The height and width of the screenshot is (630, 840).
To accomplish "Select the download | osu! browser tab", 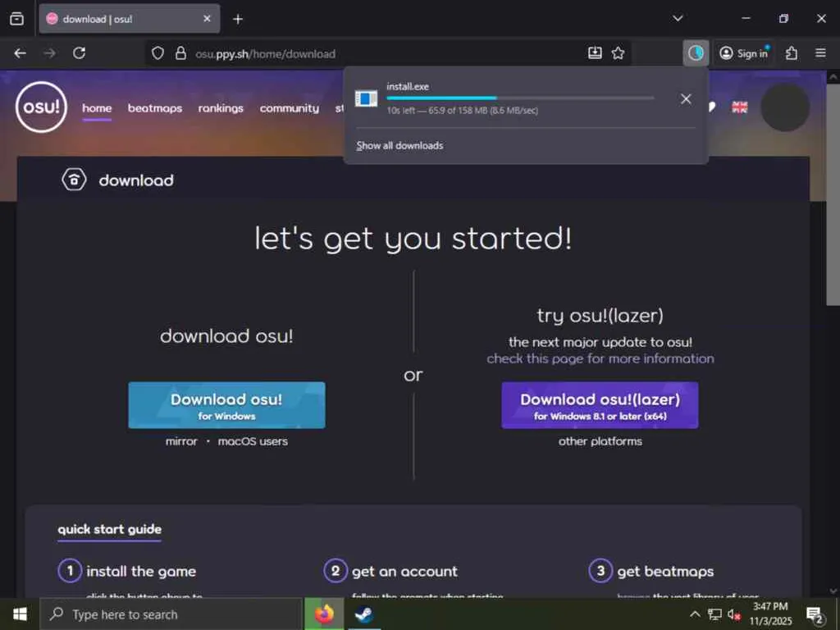I will pyautogui.click(x=129, y=19).
